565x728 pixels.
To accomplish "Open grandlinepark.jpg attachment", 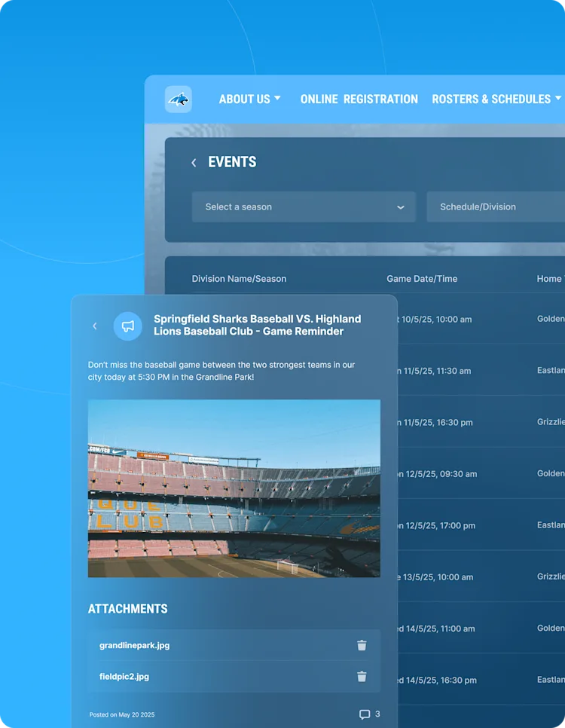I will click(135, 645).
